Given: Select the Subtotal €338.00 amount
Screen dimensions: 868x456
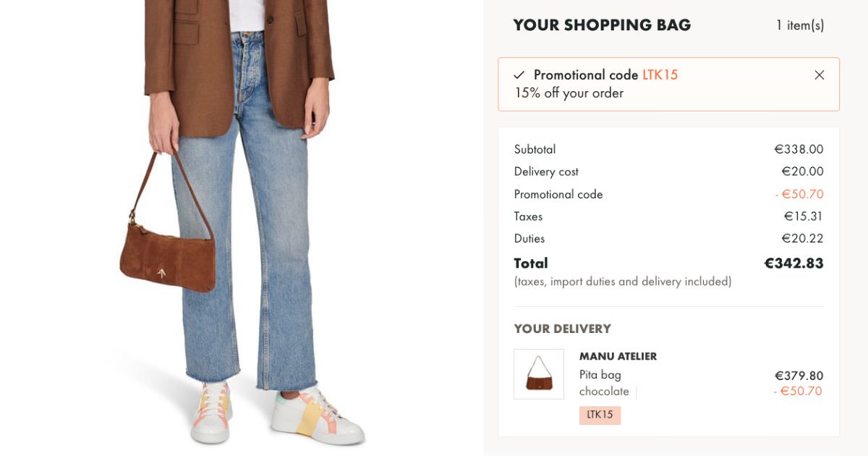Looking at the screenshot, I should pos(799,150).
